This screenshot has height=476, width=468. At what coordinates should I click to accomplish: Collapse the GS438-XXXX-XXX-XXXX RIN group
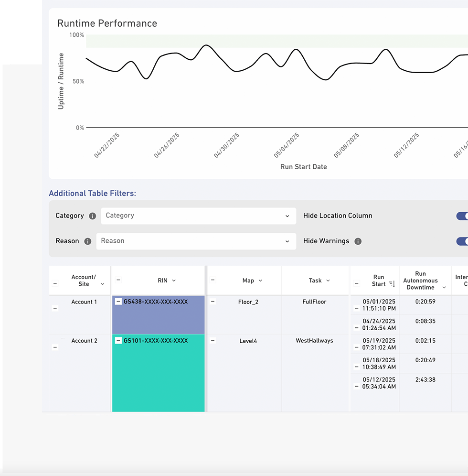point(118,302)
